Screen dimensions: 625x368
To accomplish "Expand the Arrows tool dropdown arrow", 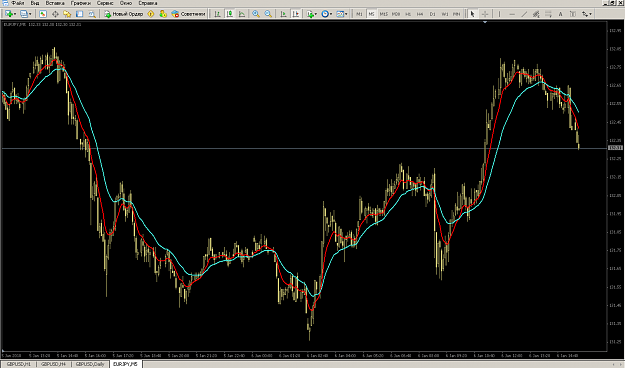I will (x=590, y=14).
